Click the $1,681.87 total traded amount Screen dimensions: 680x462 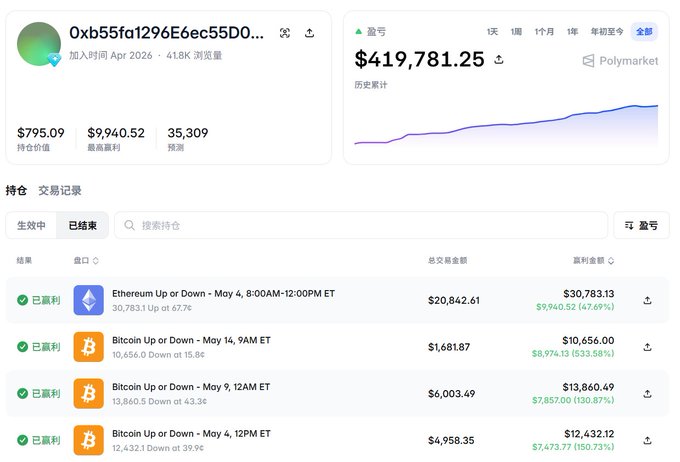coord(449,347)
